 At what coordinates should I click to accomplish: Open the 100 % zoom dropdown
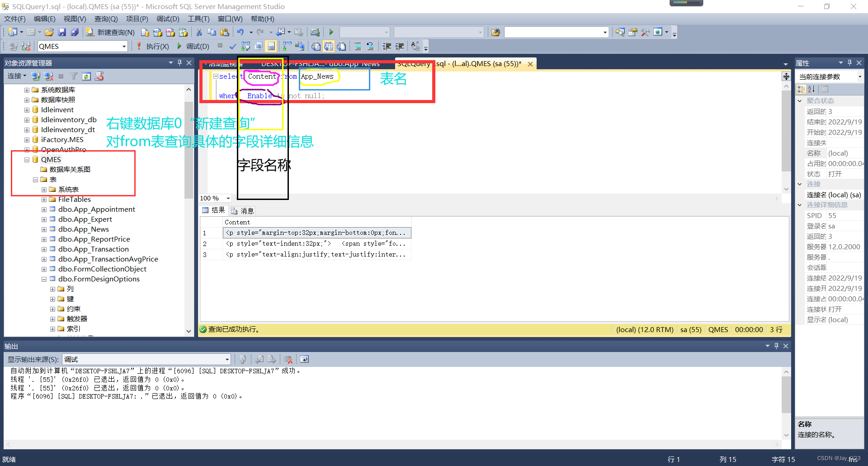(x=228, y=198)
